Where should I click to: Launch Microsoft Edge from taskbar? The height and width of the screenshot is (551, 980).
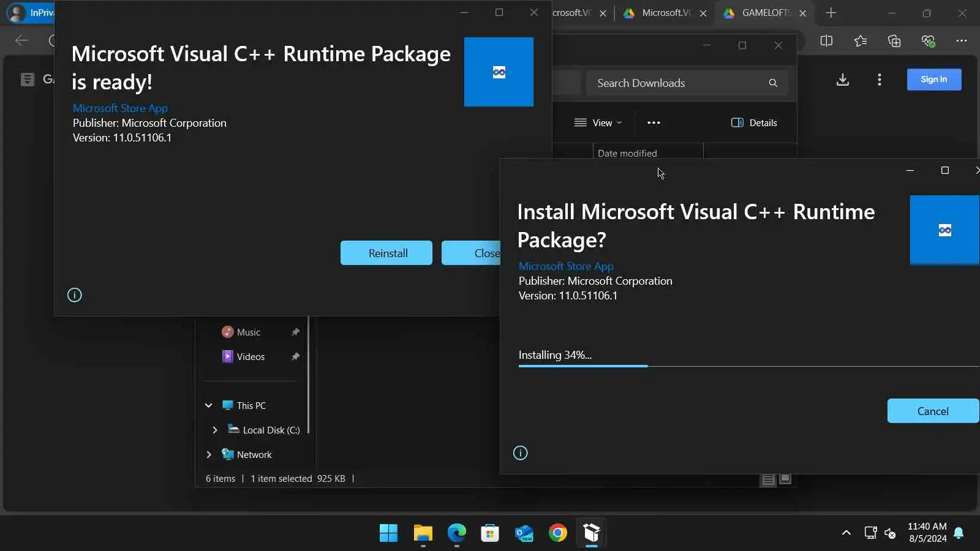456,533
